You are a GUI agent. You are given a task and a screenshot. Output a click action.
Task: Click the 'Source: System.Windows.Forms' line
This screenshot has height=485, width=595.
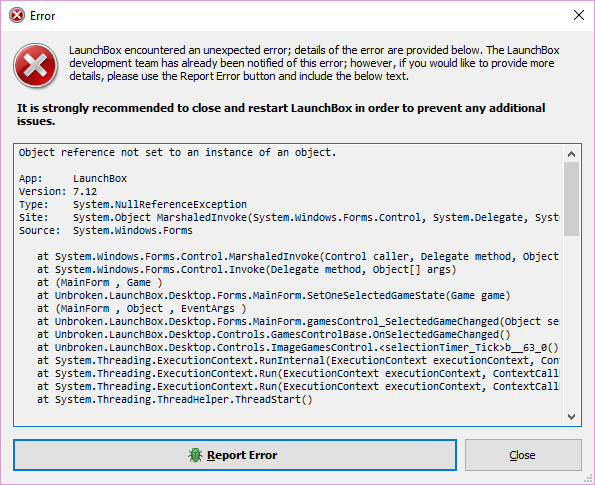click(106, 230)
